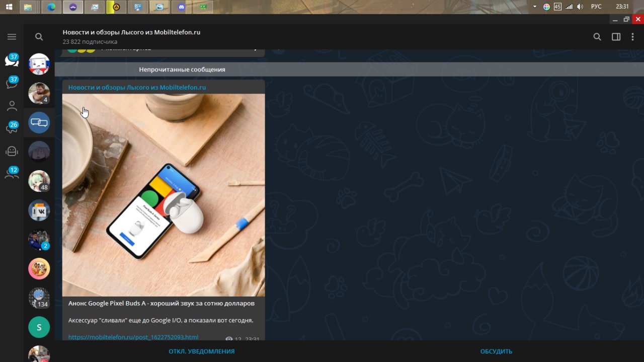Open the Personal contacts folder person icon
Screen dimensions: 644x362
(12, 106)
